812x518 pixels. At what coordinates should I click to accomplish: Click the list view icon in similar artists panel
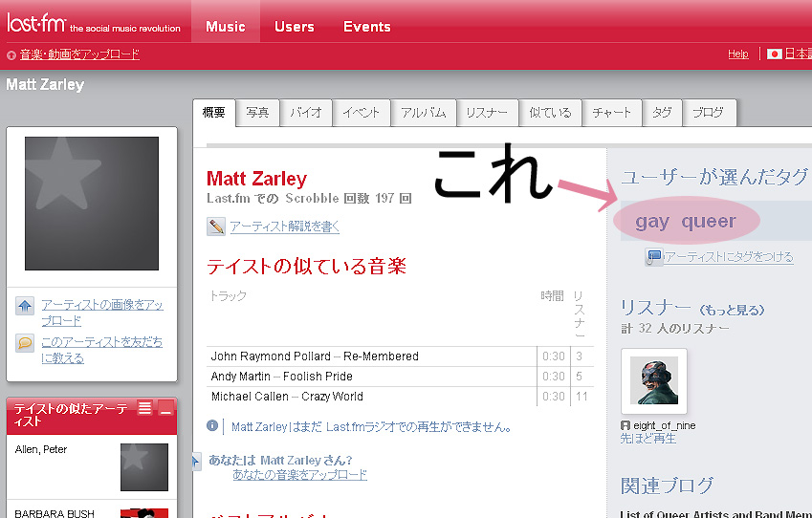click(144, 408)
